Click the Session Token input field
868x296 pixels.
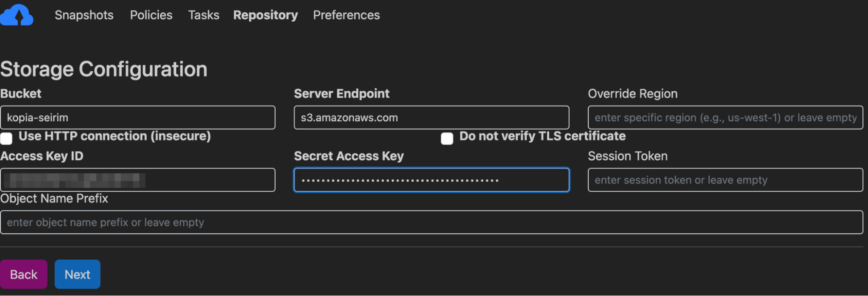[x=725, y=180]
